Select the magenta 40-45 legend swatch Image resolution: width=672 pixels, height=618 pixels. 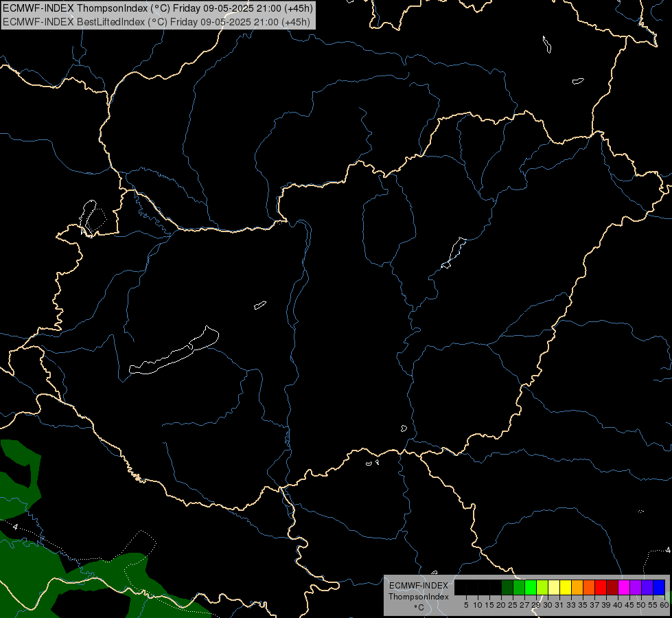point(624,587)
